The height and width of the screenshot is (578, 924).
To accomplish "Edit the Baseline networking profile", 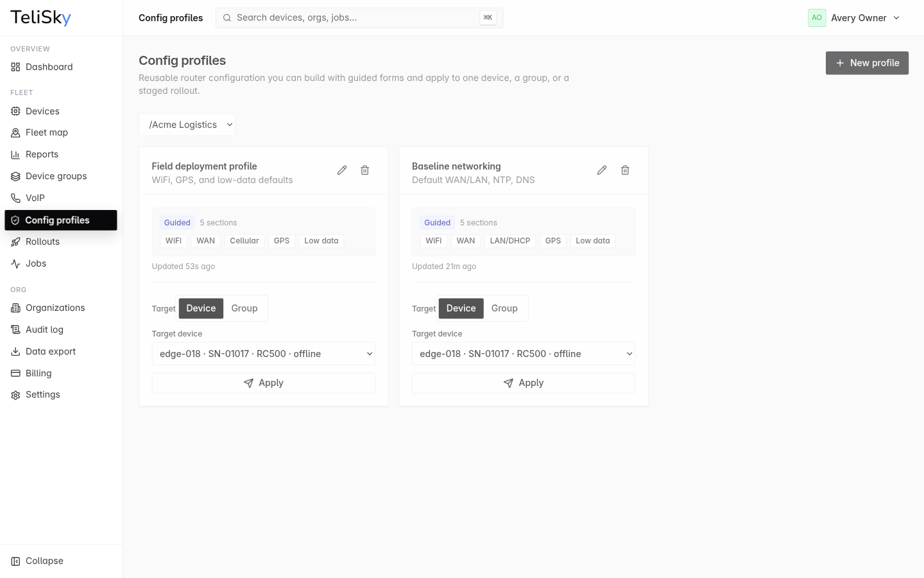I will [x=602, y=170].
